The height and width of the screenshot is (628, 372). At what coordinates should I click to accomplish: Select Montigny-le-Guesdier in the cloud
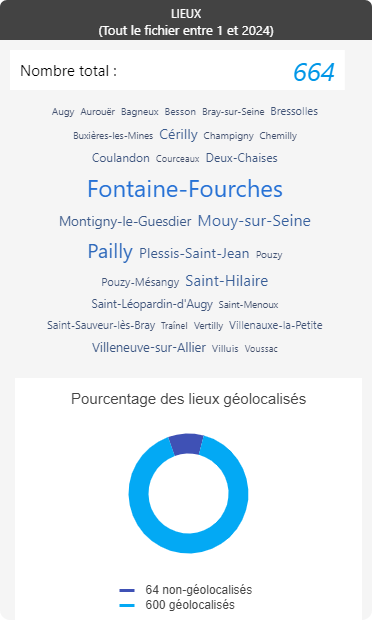pos(125,221)
